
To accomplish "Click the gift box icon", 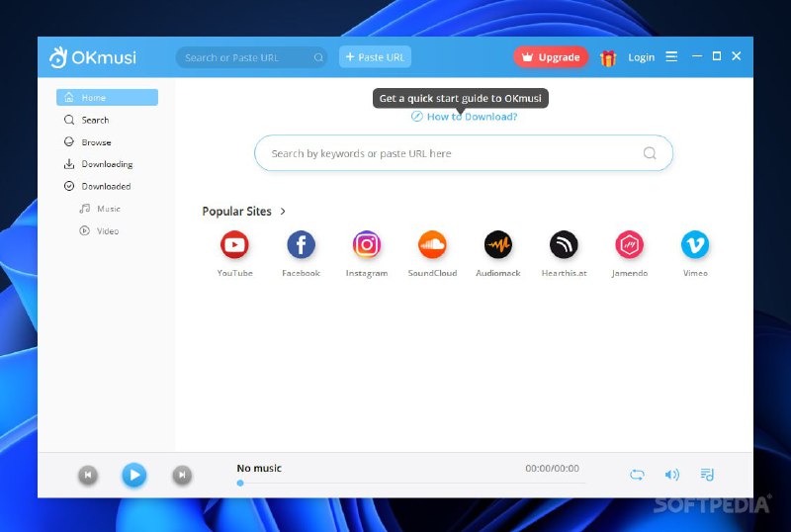I will tap(608, 58).
